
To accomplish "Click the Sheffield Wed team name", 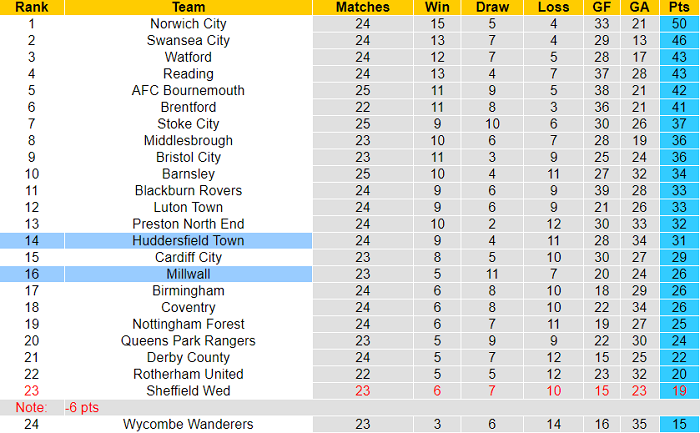I will [188, 391].
